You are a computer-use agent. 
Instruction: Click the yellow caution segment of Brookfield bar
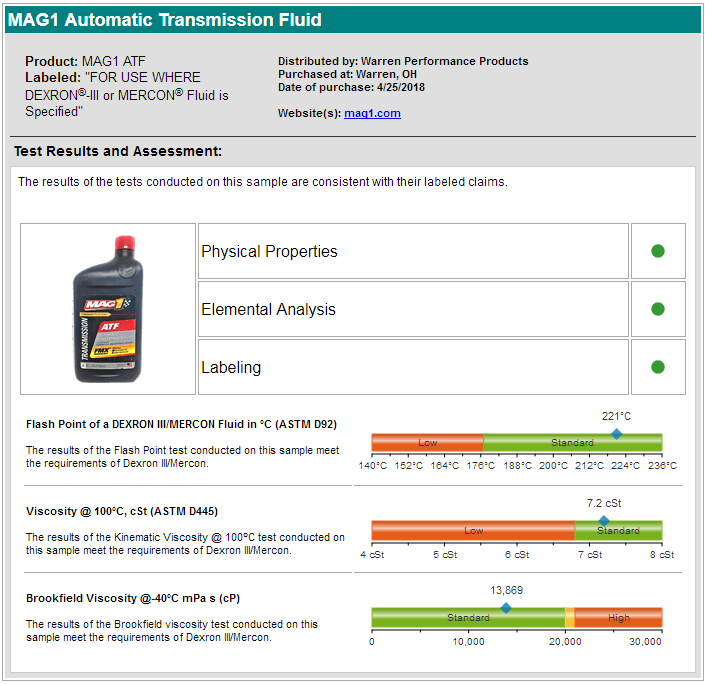coord(570,618)
